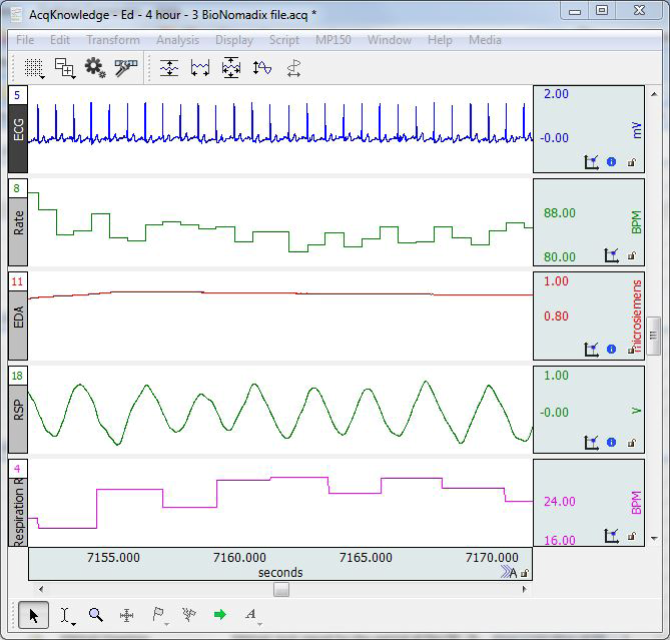Select the annotation text A tool
Viewport: 670px width, 640px height.
point(250,614)
